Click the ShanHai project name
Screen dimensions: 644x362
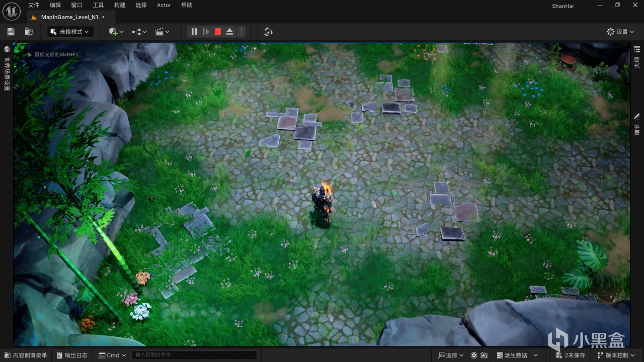click(562, 6)
